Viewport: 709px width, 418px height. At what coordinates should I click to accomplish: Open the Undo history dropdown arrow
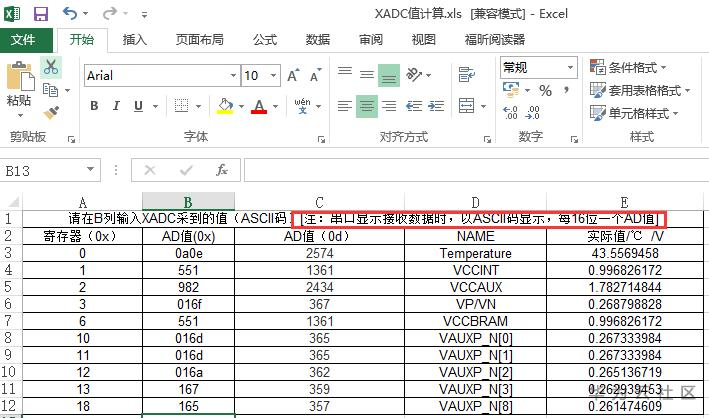(x=85, y=14)
